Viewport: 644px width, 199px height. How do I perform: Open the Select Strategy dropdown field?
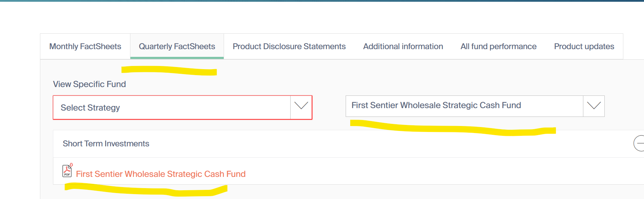pos(172,107)
